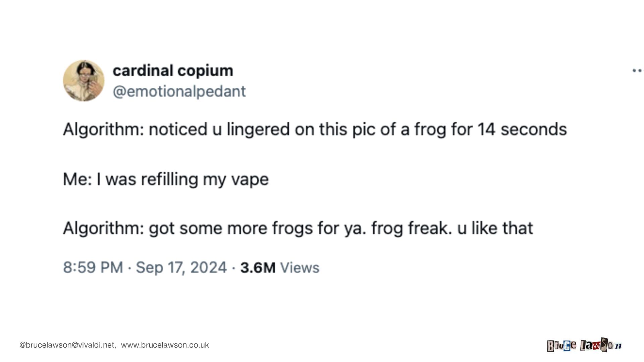Open the www.brucelawson.co.uk website link
The width and height of the screenshot is (644, 362).
[x=165, y=345]
